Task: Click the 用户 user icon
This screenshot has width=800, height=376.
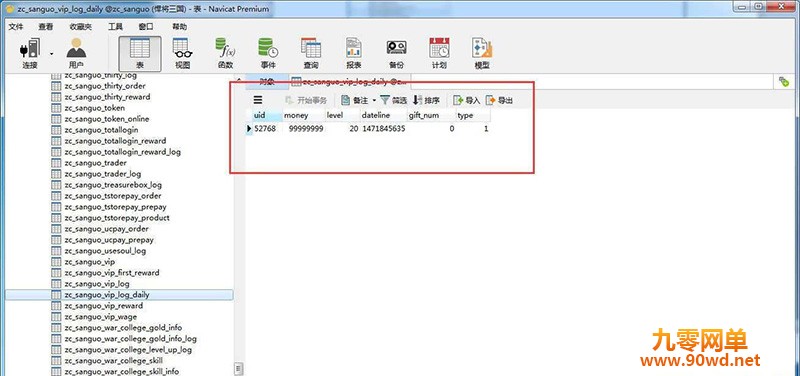Action: [76, 53]
